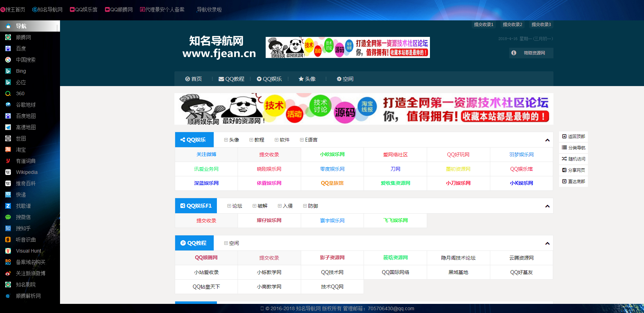Open the 小欧娱乐网 link
Viewport: 644px width, 313px height.
click(x=332, y=155)
